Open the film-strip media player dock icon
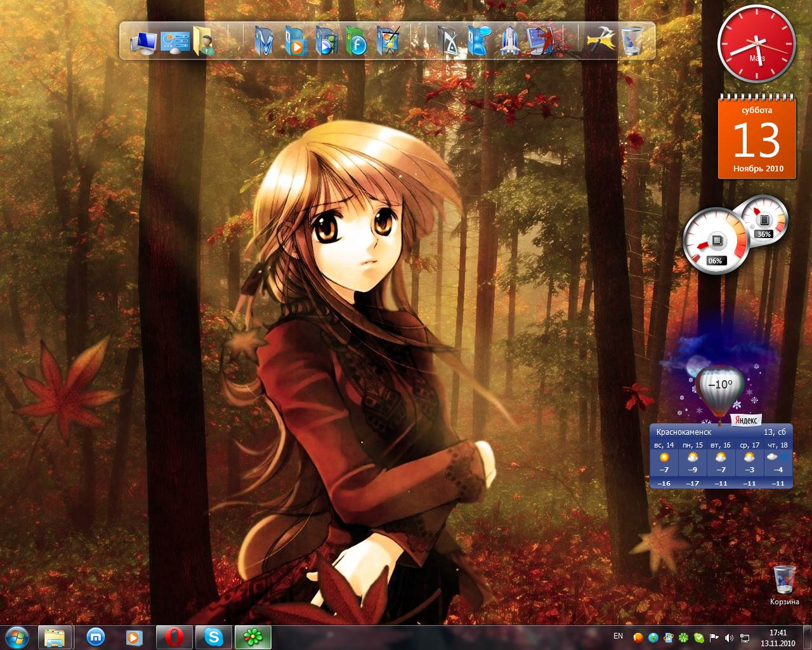Screen dimensions: 812x650 (326, 41)
